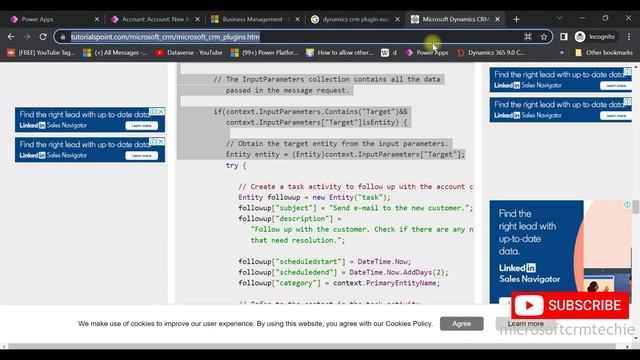This screenshot has width=640, height=360.
Task: Click the horizontal page scrollbar
Action: pos(312,346)
